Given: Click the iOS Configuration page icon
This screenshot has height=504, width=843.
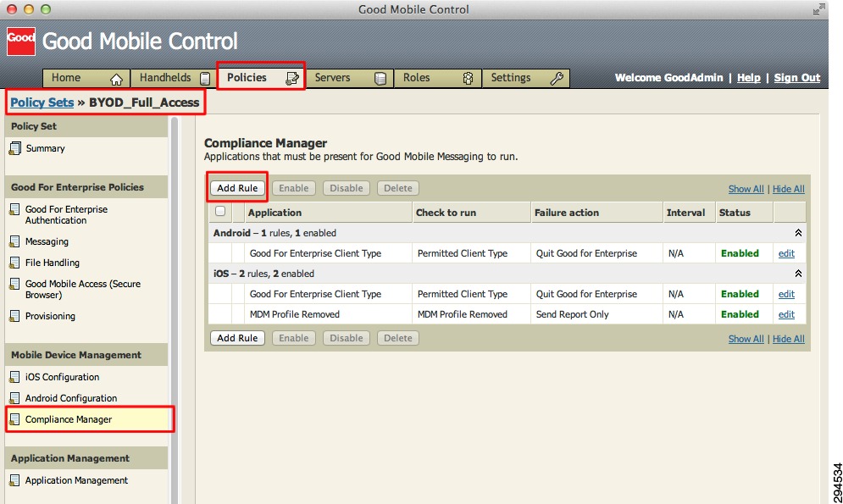Looking at the screenshot, I should click(x=15, y=377).
